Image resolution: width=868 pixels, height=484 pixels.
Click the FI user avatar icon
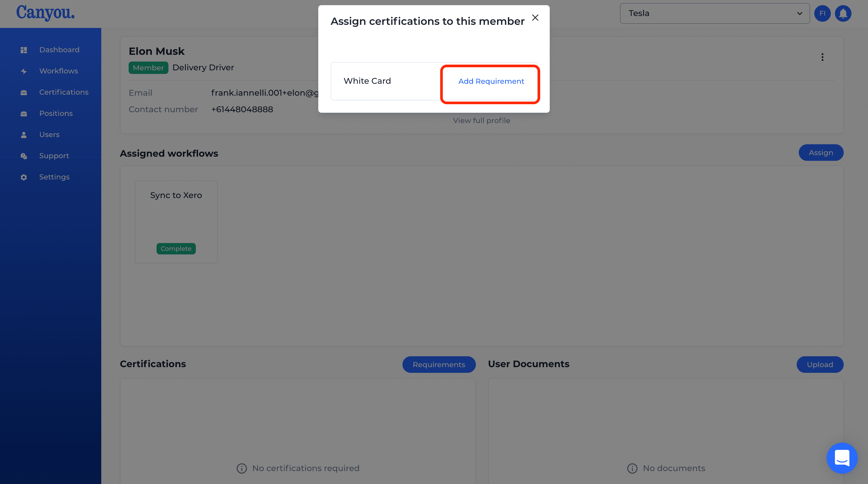point(822,12)
